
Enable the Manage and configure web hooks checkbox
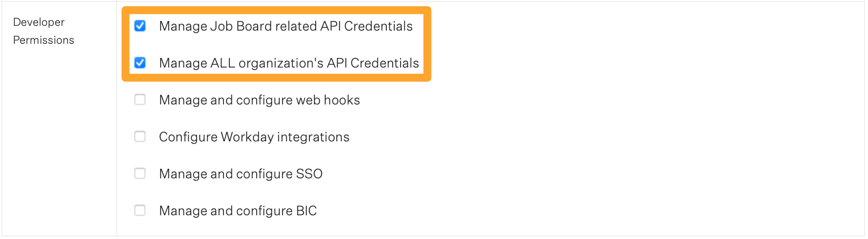pos(140,100)
